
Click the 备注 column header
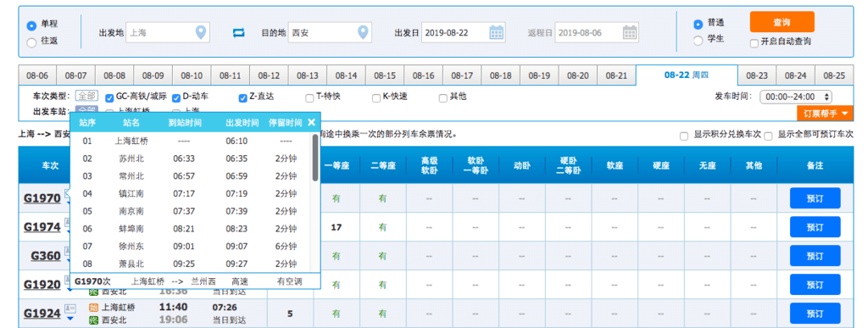(x=815, y=164)
